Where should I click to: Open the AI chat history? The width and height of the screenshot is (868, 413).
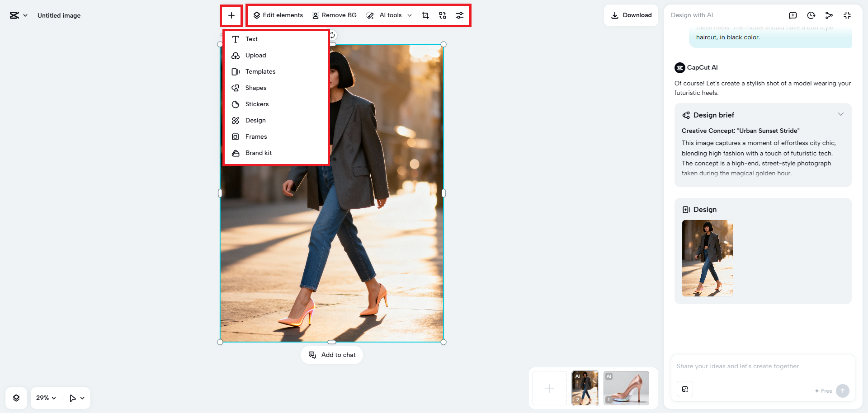[x=811, y=15]
